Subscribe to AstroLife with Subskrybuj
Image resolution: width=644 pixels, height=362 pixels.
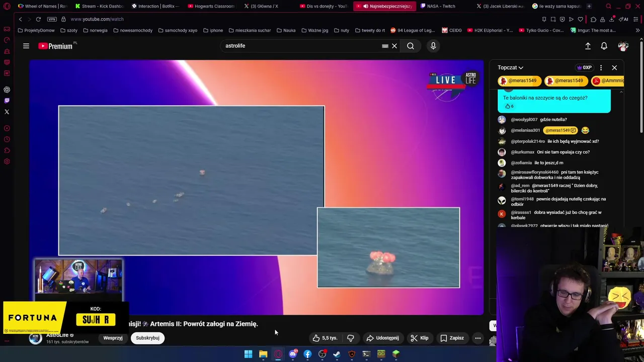pos(147,338)
